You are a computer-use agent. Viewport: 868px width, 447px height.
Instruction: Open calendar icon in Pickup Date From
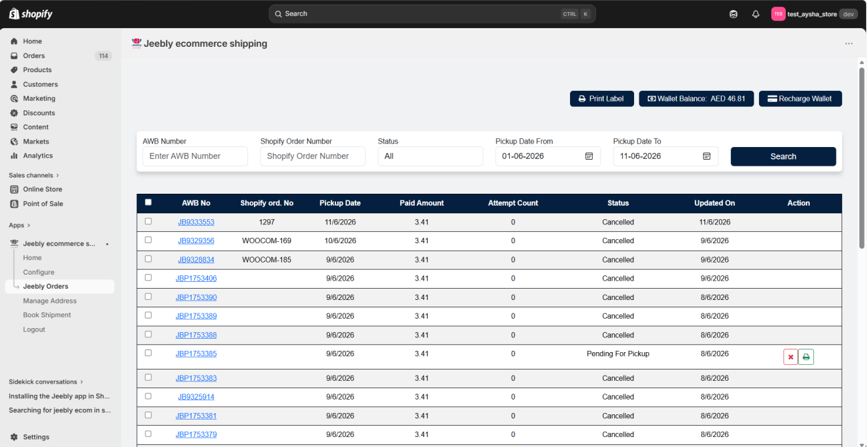click(x=589, y=156)
